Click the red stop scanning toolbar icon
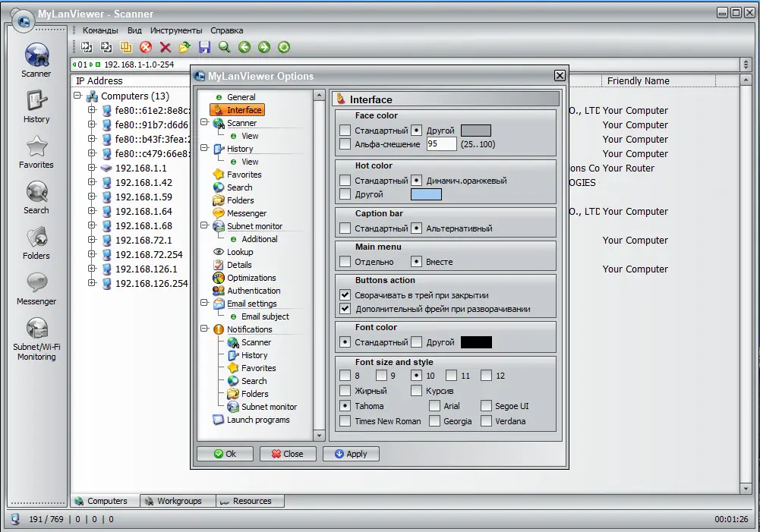Image resolution: width=760 pixels, height=532 pixels. pyautogui.click(x=146, y=47)
